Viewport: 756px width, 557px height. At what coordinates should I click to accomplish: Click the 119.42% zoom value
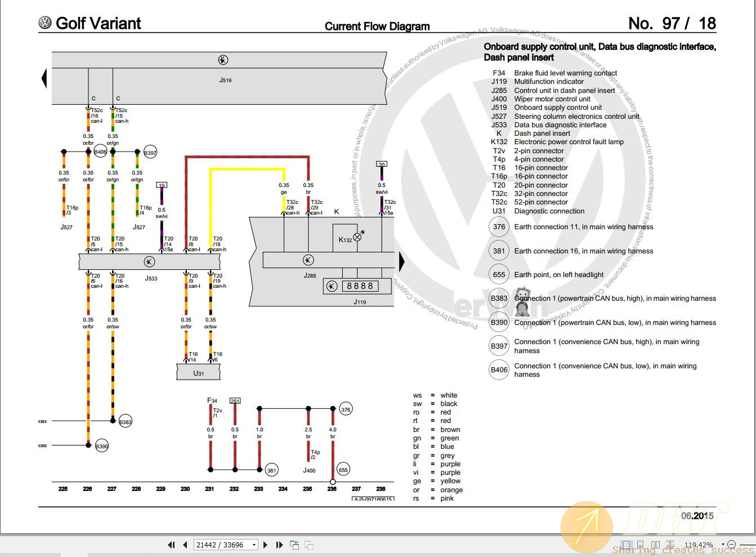pyautogui.click(x=699, y=545)
